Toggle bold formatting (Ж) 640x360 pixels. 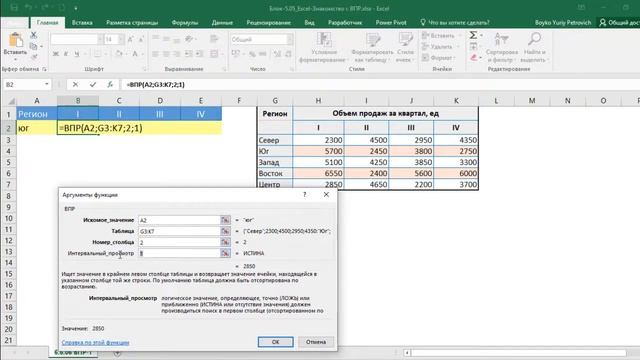[x=56, y=54]
